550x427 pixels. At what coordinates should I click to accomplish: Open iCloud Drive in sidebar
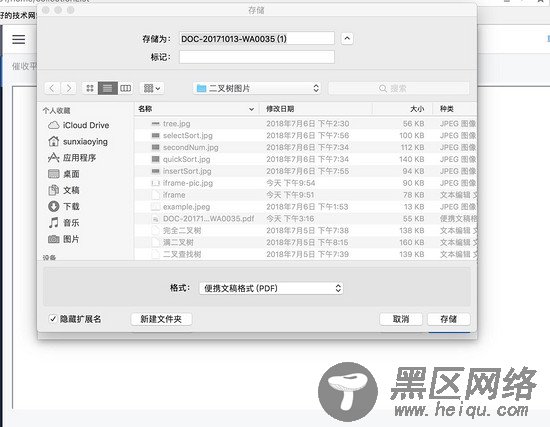pos(79,125)
